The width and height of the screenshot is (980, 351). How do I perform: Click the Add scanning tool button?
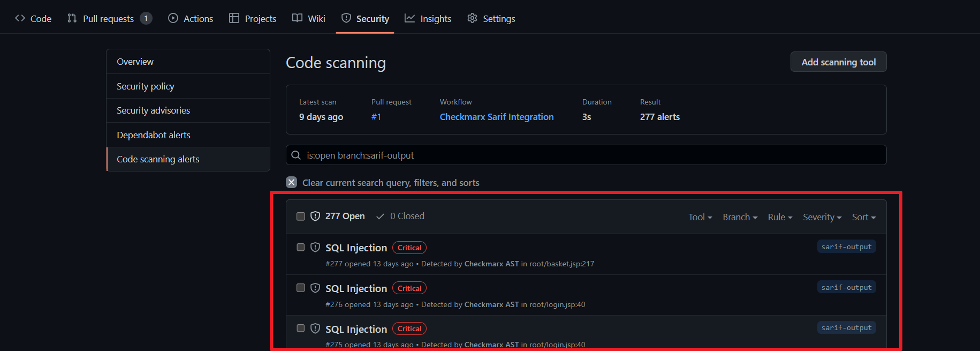click(838, 62)
